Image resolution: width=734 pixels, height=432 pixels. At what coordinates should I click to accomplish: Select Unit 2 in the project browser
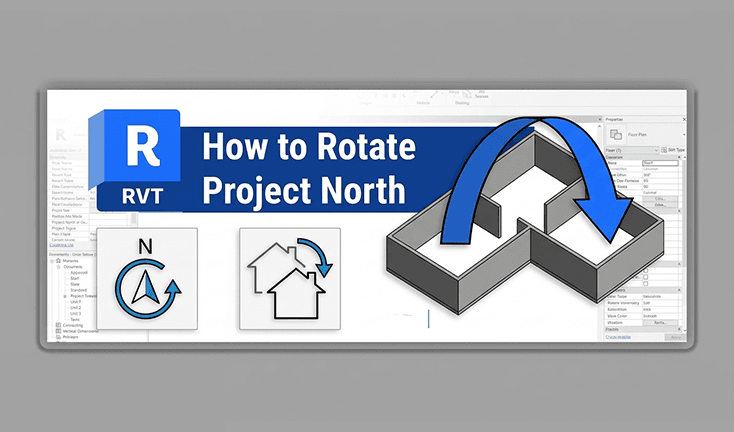coord(75,308)
